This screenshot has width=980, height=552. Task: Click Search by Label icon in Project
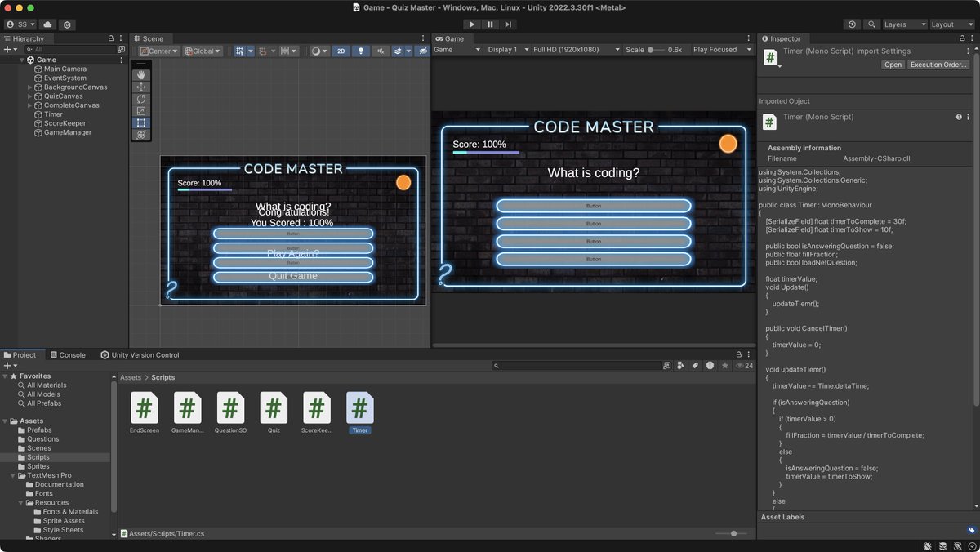(x=695, y=366)
